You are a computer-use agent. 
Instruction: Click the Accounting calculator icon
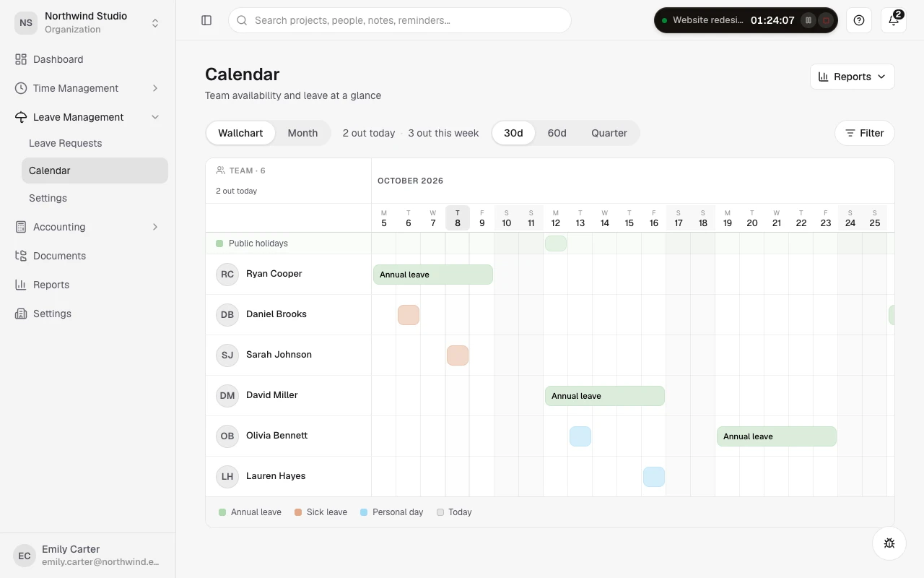pos(21,227)
